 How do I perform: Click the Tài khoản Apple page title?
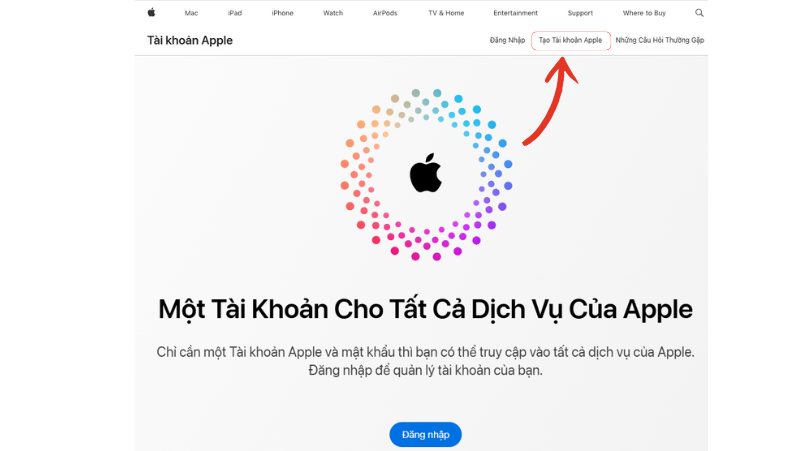point(190,40)
